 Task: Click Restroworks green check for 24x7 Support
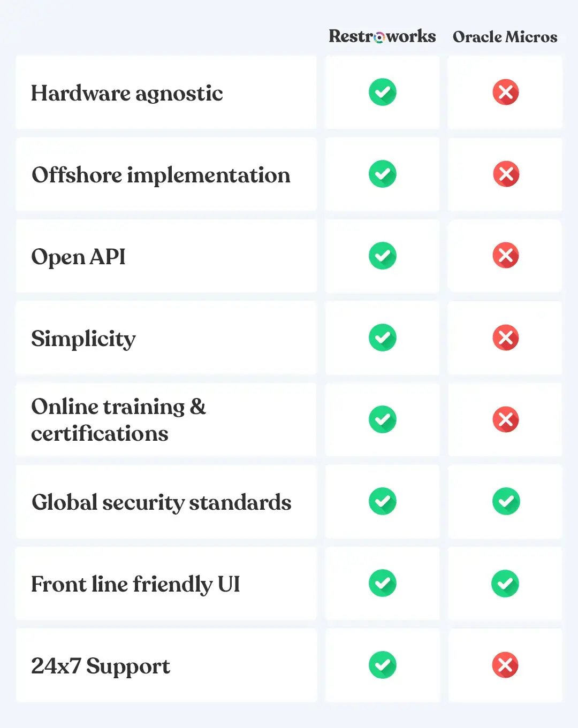pyautogui.click(x=382, y=665)
